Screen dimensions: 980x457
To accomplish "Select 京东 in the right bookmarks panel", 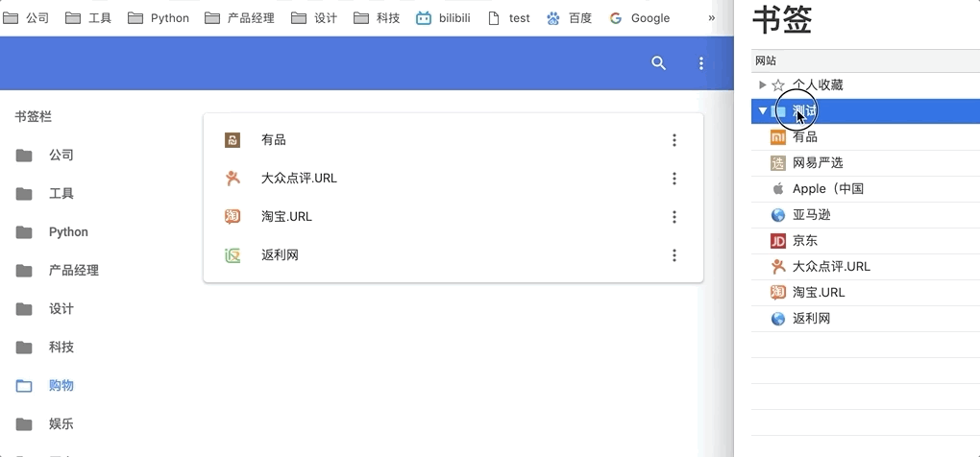I will click(866, 240).
